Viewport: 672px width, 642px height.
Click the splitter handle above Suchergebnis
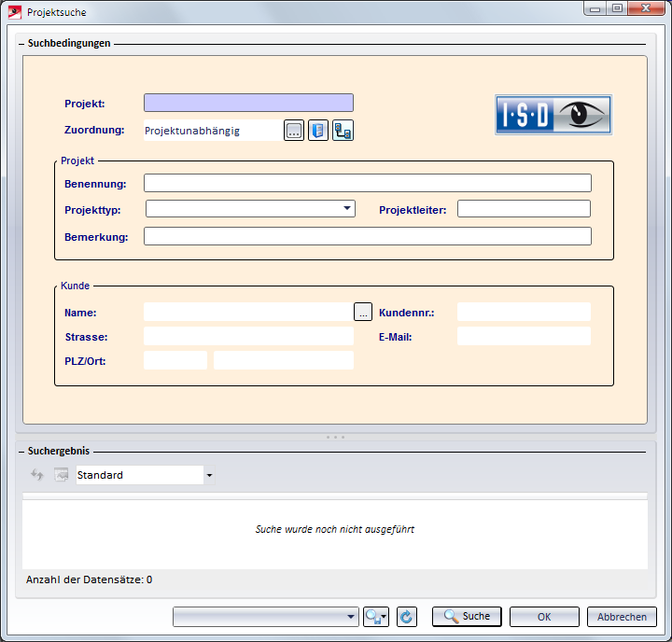[x=335, y=437]
